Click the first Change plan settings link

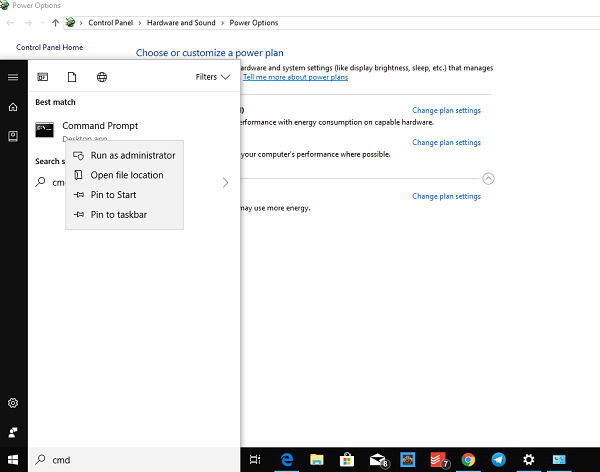click(x=446, y=110)
